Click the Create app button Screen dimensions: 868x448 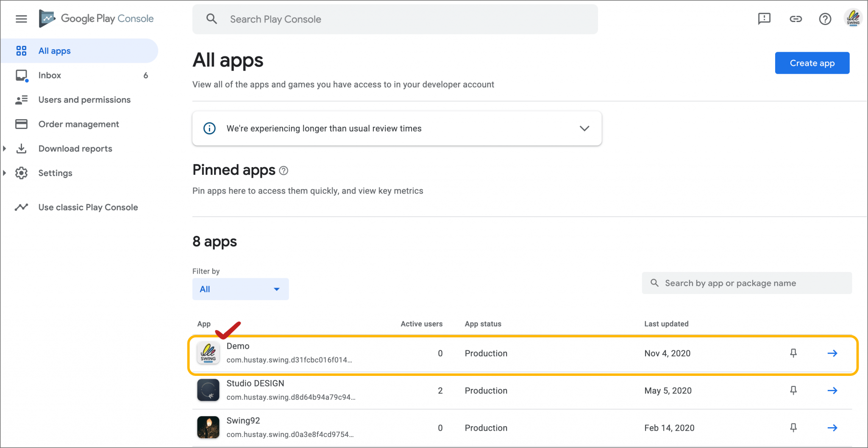coord(812,63)
